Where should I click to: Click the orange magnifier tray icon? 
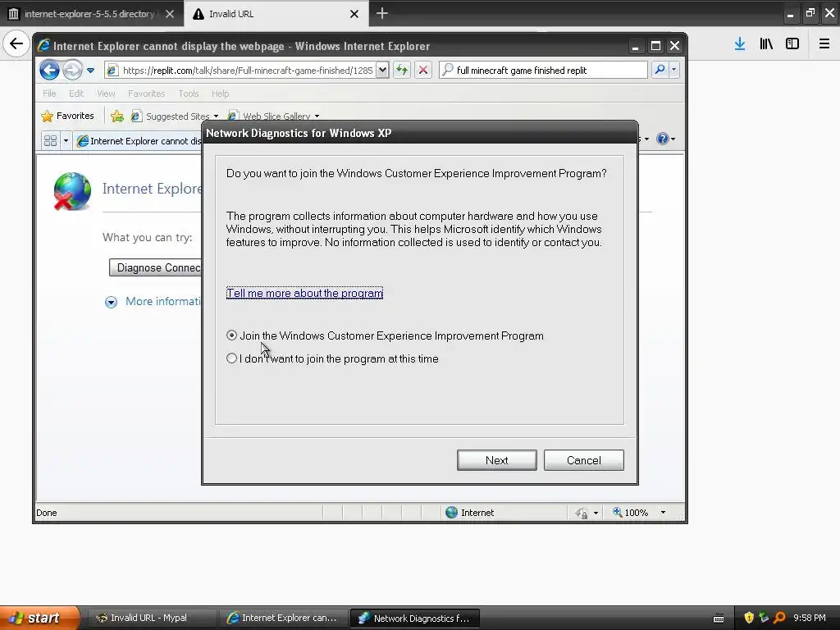(x=779, y=618)
